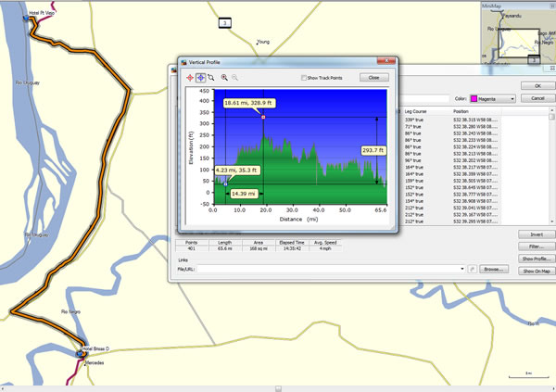The width and height of the screenshot is (556, 392).
Task: Click position S32 38.645 row
Action: tap(475, 187)
